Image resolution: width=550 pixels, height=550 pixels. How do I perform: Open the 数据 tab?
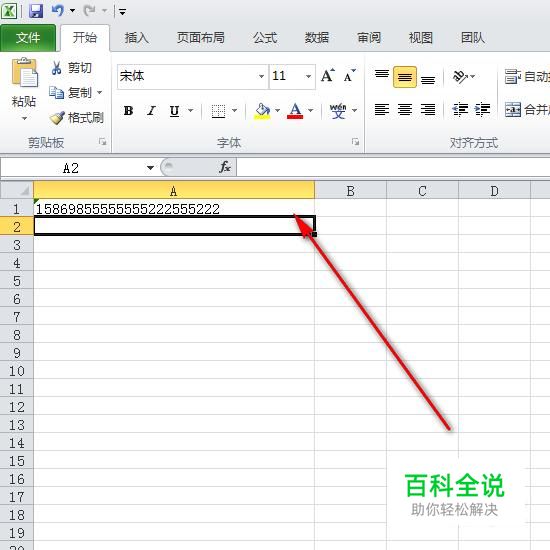point(317,38)
